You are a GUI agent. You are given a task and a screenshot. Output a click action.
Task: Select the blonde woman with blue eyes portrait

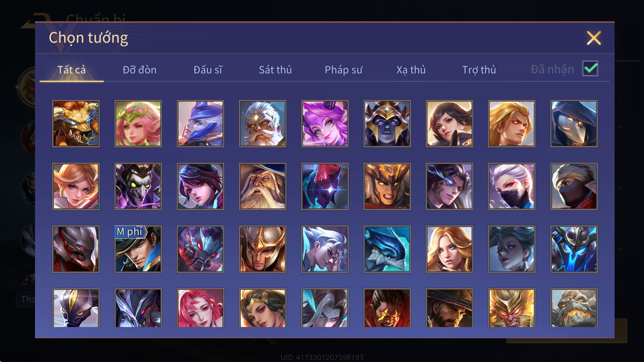(449, 249)
